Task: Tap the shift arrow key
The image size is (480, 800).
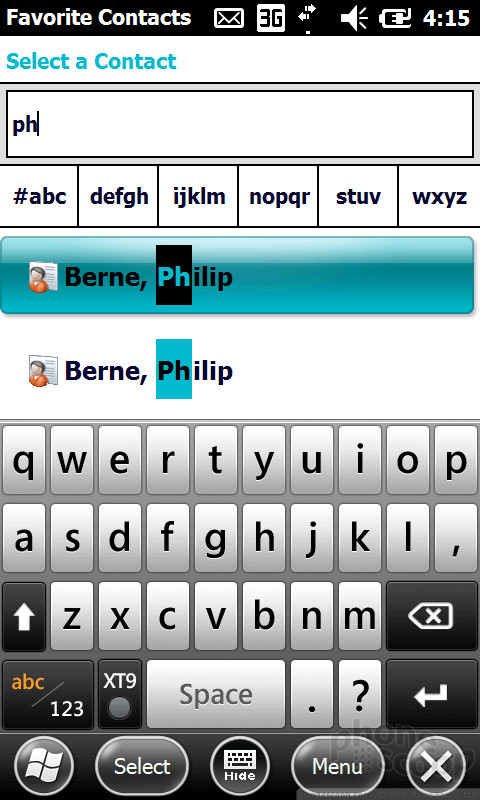Action: coord(24,616)
